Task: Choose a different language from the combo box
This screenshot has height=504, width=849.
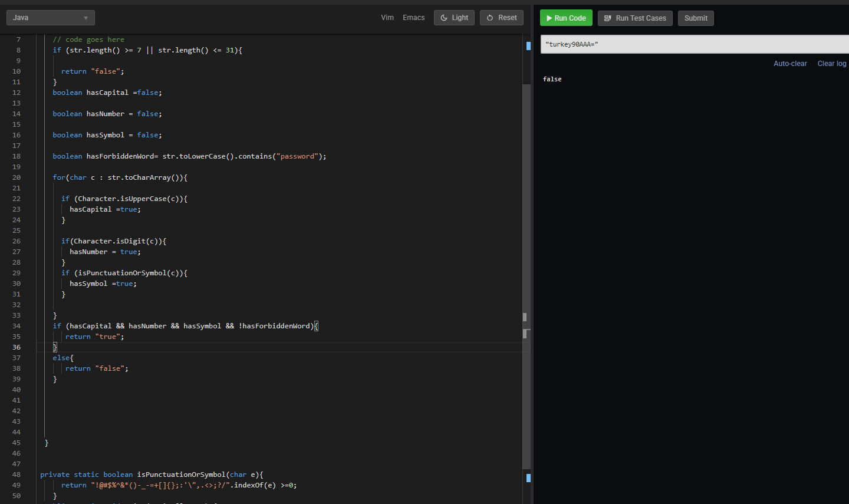Action: (x=50, y=17)
